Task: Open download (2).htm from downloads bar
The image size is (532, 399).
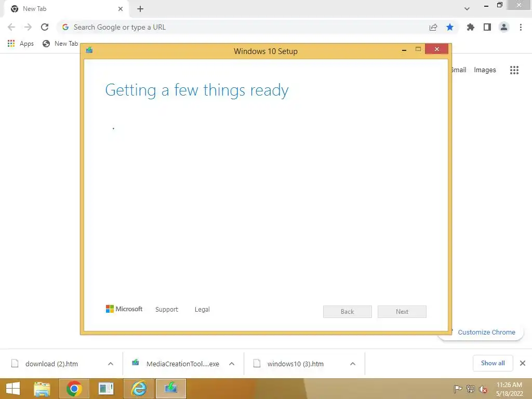Action: pyautogui.click(x=52, y=364)
